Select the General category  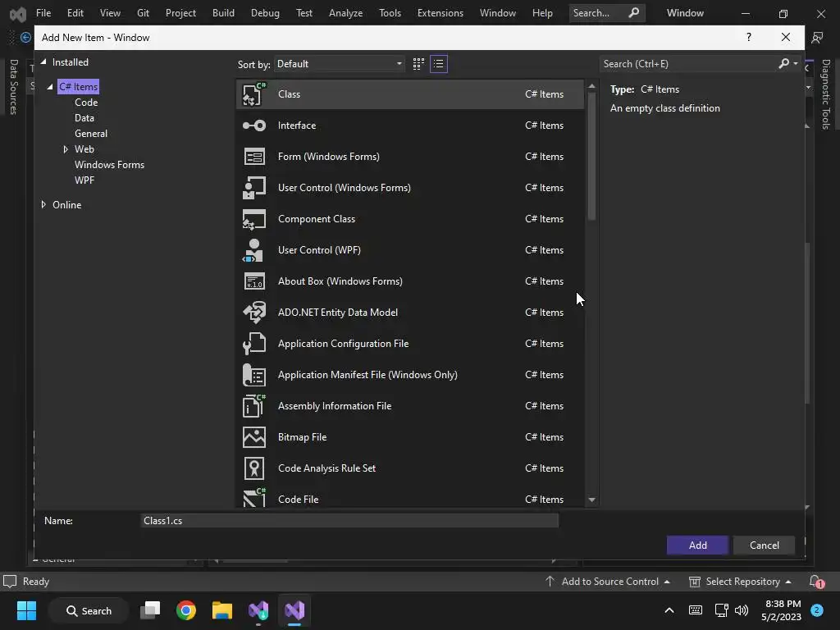pyautogui.click(x=91, y=134)
